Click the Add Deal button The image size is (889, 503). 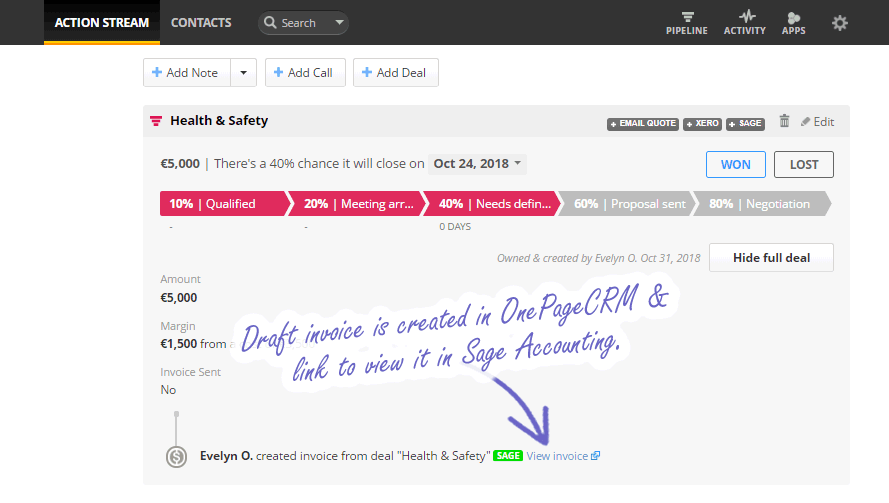(x=396, y=73)
